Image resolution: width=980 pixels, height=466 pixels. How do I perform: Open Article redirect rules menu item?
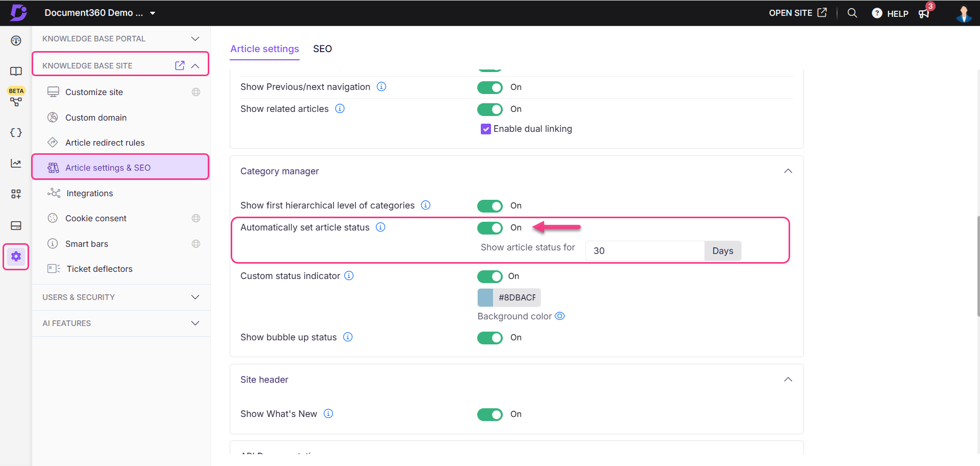click(x=105, y=143)
